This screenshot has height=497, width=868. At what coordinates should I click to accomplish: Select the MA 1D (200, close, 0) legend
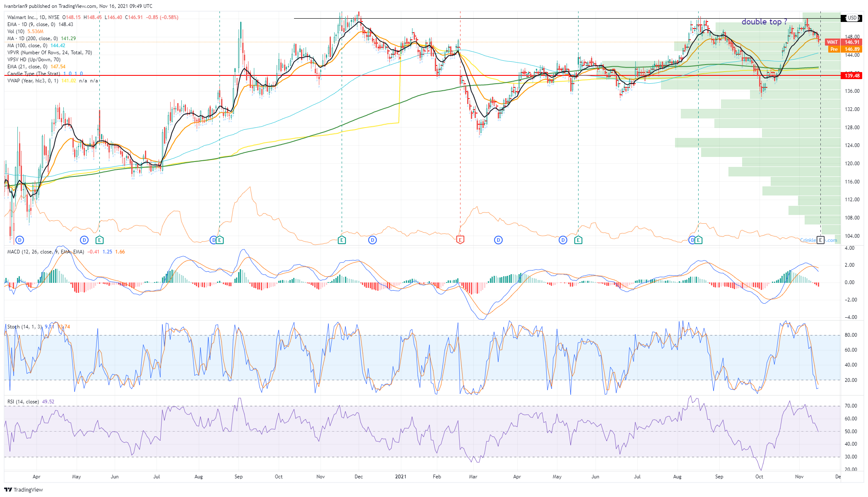(x=41, y=39)
